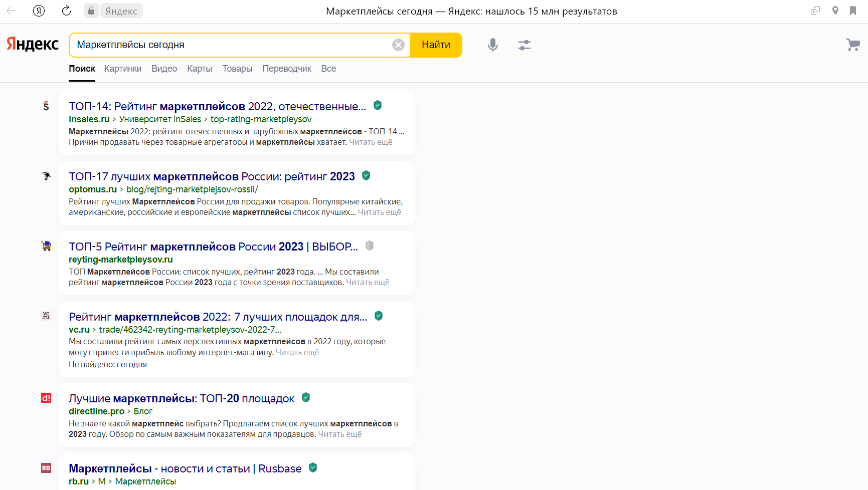Image resolution: width=868 pixels, height=490 pixels.
Task: Switch to the Картинки tab
Action: tap(123, 69)
